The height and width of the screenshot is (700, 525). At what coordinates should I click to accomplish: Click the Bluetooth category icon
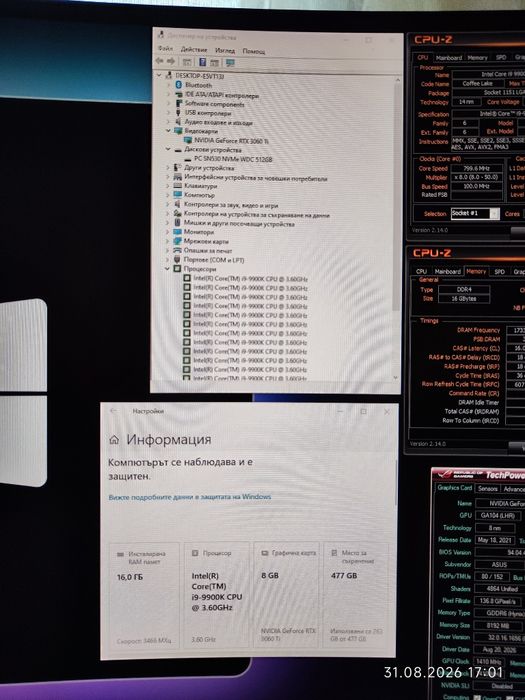[x=179, y=85]
